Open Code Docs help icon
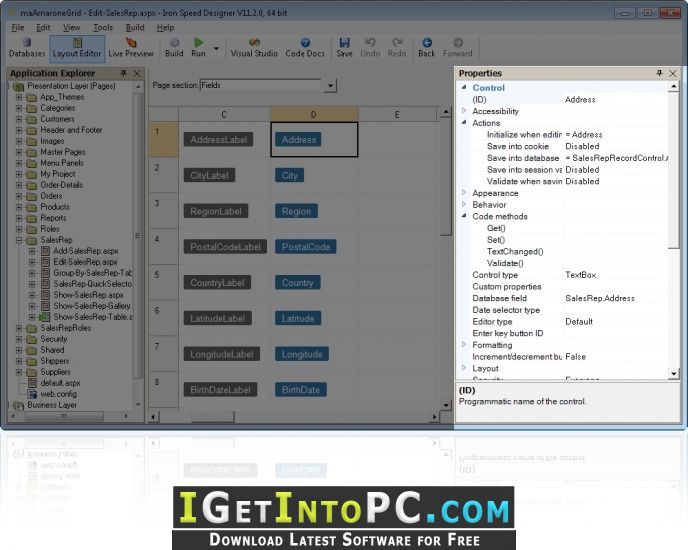 [305, 47]
